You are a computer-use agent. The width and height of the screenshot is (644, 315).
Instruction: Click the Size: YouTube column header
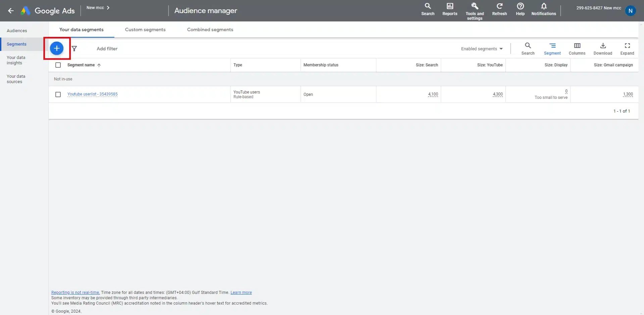pyautogui.click(x=490, y=65)
